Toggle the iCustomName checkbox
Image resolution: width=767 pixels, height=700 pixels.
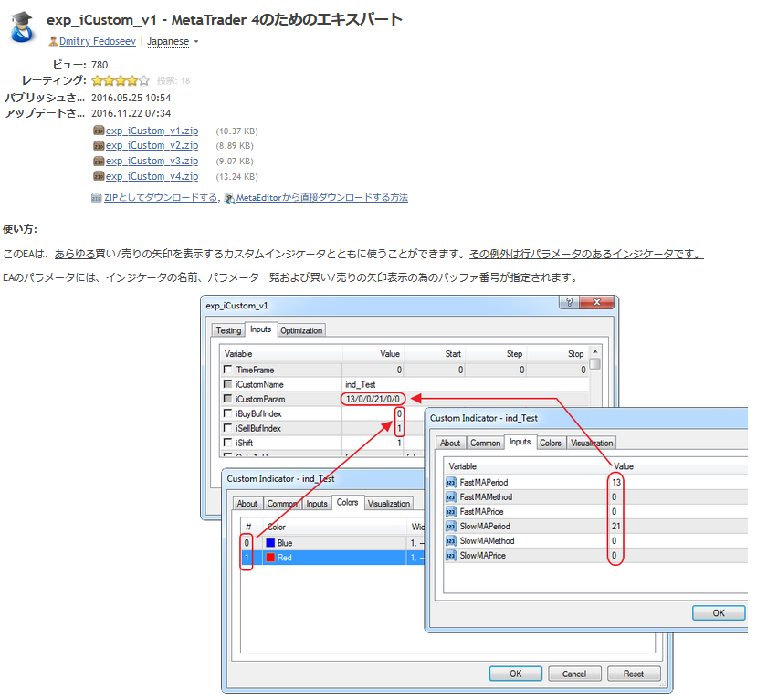point(227,383)
